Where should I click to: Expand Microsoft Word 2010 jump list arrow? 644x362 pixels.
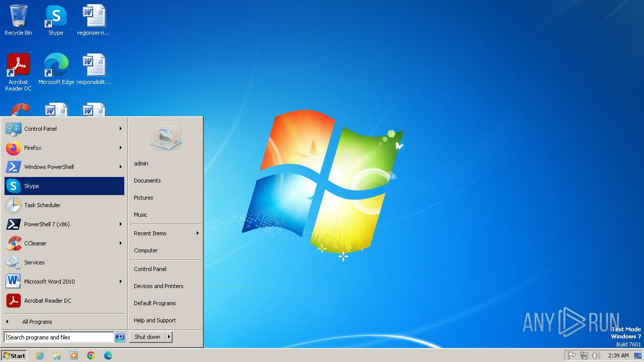[121, 282]
